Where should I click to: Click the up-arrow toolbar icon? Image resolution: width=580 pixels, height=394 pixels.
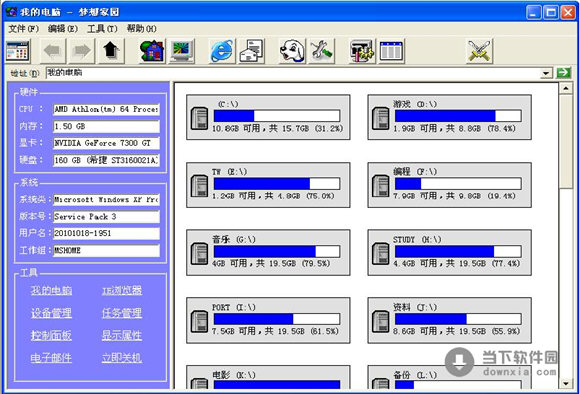(111, 51)
